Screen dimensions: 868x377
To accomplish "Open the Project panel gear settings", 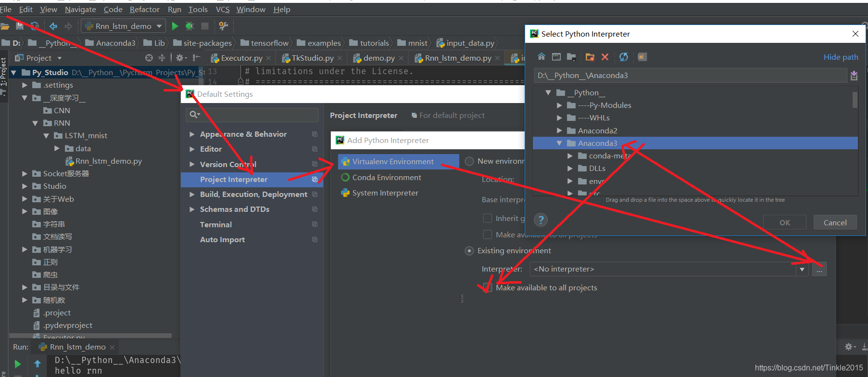I will tap(180, 58).
